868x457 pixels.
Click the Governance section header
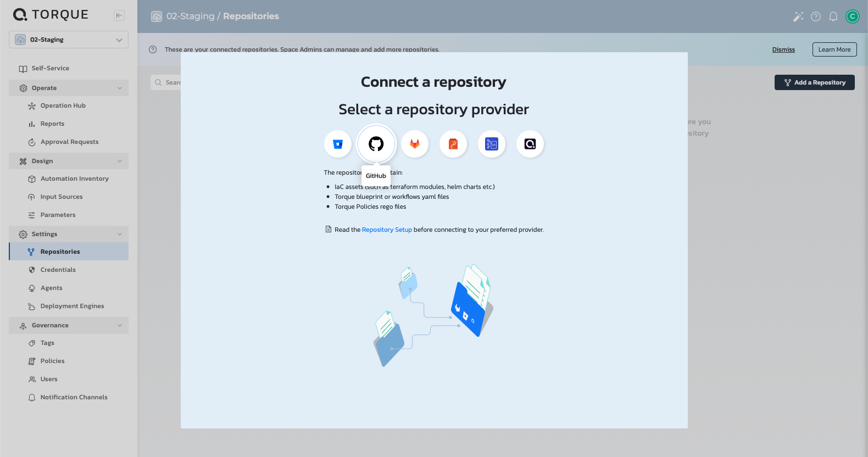click(x=69, y=325)
